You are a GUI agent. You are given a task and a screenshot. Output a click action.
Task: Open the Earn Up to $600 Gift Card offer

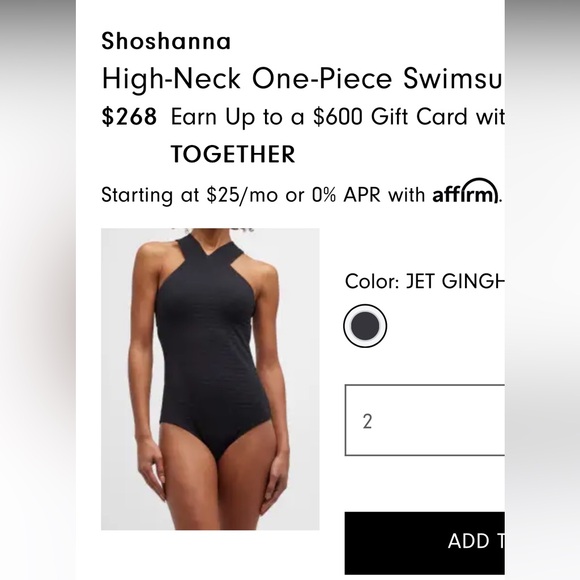(337, 117)
